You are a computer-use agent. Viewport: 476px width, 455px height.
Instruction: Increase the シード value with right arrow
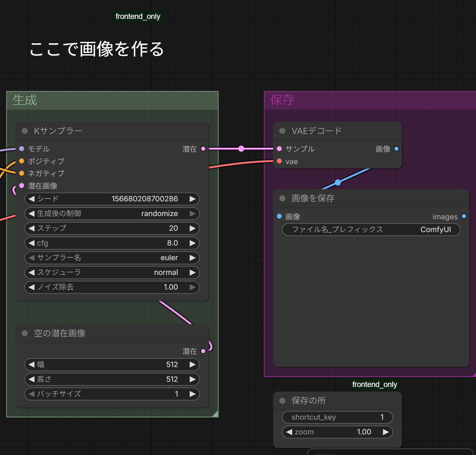(x=193, y=199)
